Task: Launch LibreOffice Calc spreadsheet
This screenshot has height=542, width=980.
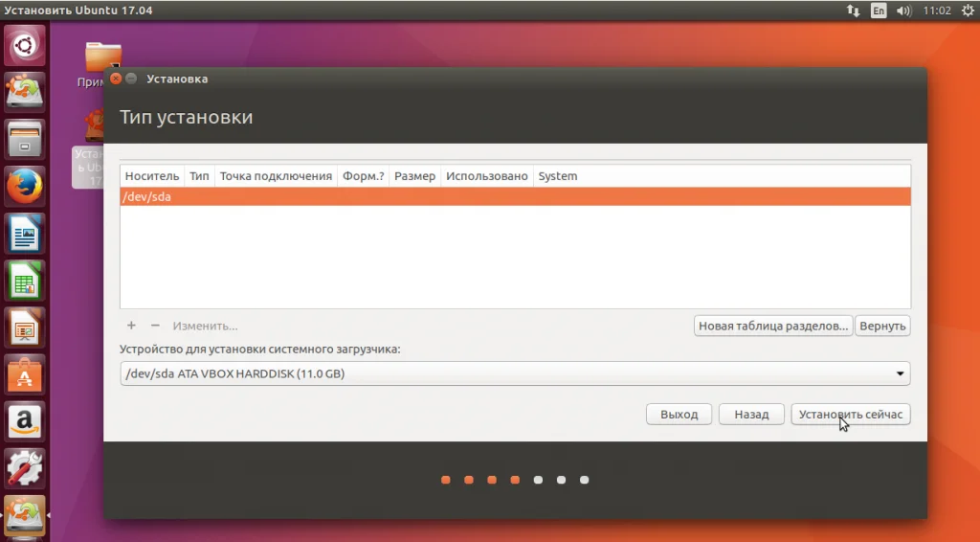Action: (x=24, y=281)
